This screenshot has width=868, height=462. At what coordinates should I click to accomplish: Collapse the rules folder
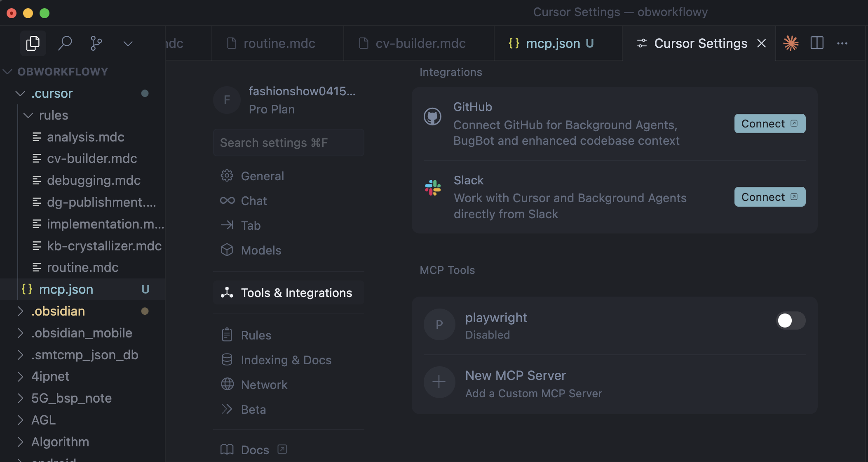pos(28,115)
